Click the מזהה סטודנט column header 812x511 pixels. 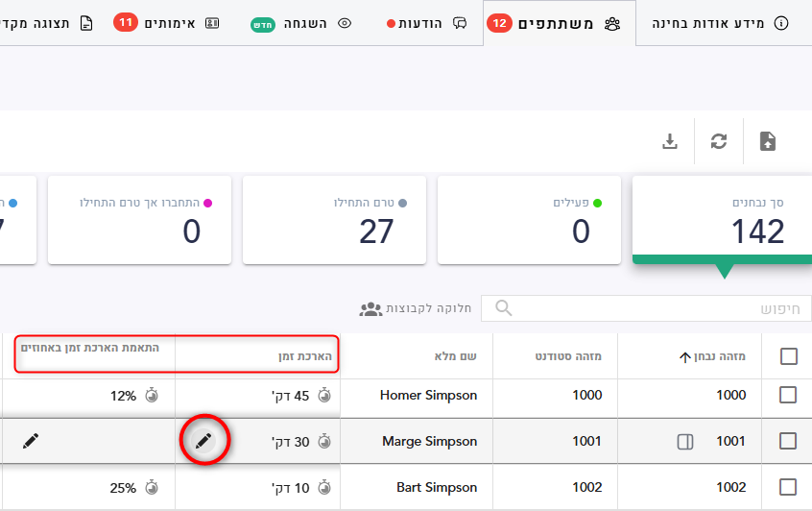[x=568, y=356]
